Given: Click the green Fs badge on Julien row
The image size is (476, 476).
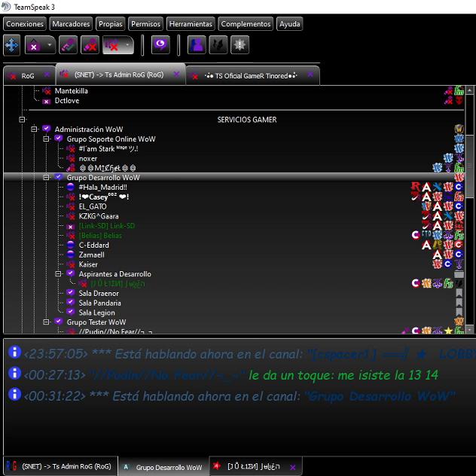Looking at the screenshot, I should tap(448, 283).
